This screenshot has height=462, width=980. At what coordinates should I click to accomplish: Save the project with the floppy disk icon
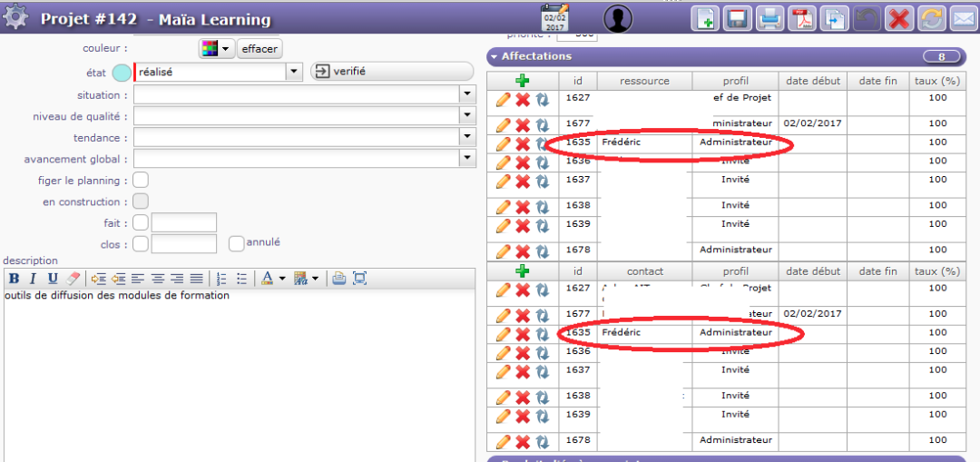click(x=738, y=19)
